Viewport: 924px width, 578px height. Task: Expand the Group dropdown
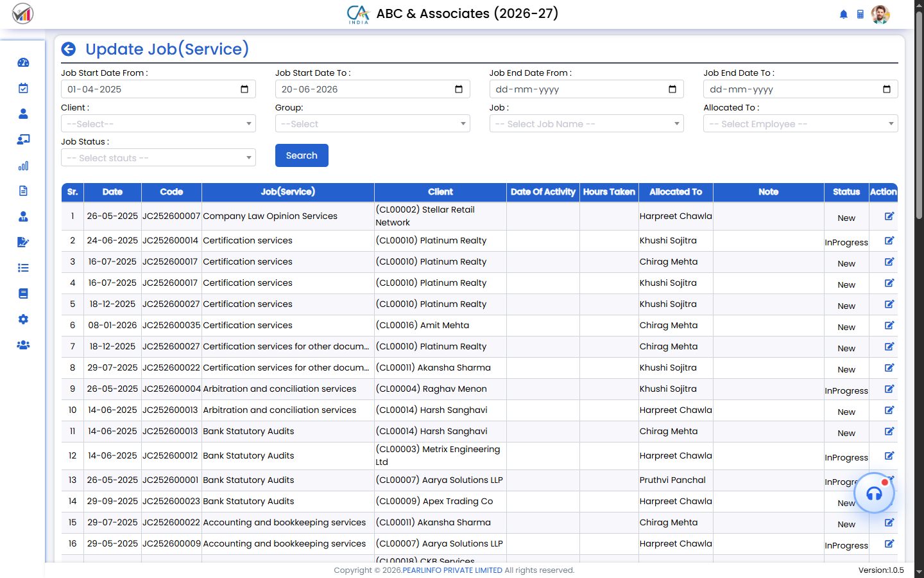(x=373, y=123)
